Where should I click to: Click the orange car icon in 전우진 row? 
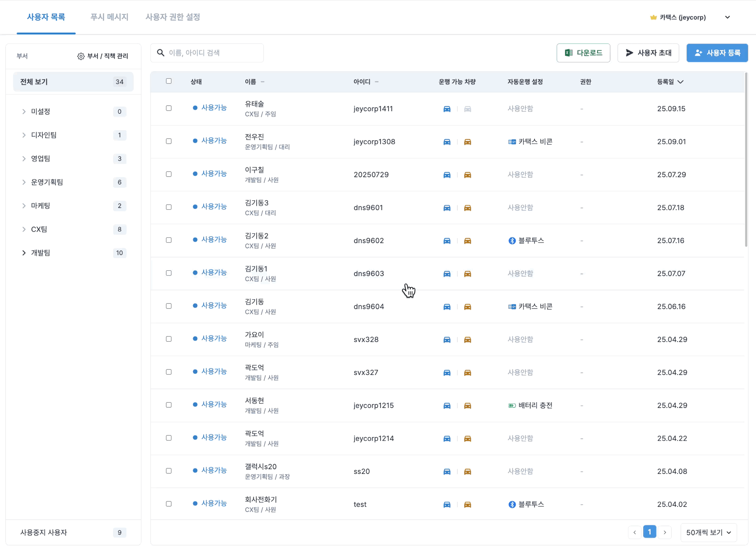click(468, 142)
